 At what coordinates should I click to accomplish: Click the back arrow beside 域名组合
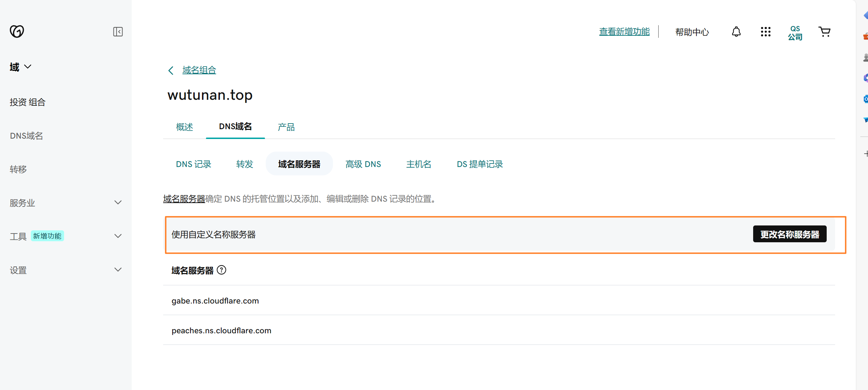tap(171, 70)
